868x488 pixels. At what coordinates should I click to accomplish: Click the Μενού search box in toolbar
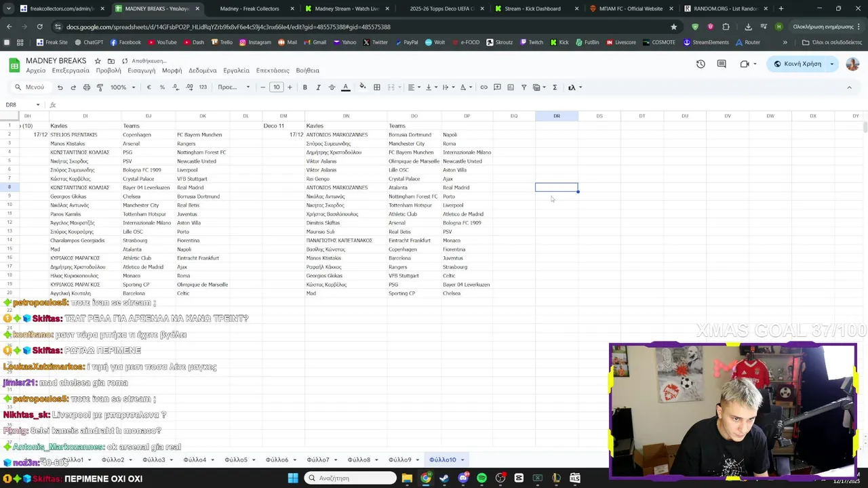click(x=30, y=87)
